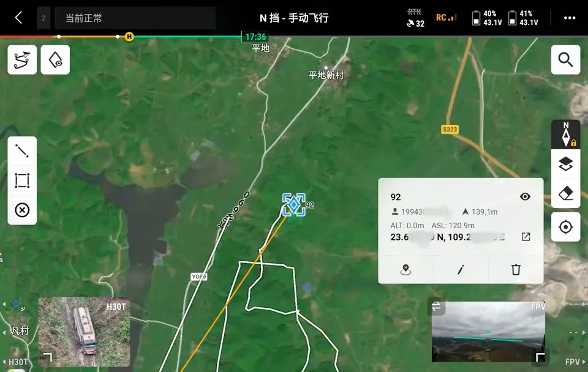Click the H home marker on progress bar
This screenshot has height=372, width=588.
coord(129,37)
